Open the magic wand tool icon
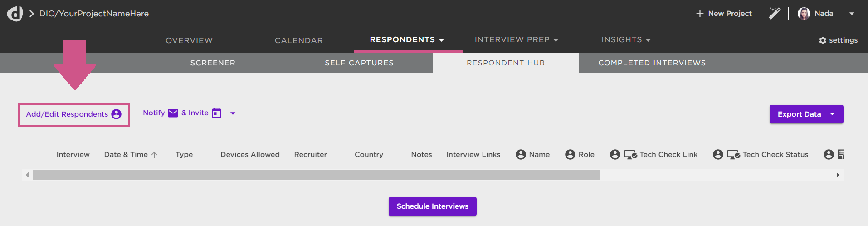Viewport: 868px width, 226px height. (x=775, y=13)
